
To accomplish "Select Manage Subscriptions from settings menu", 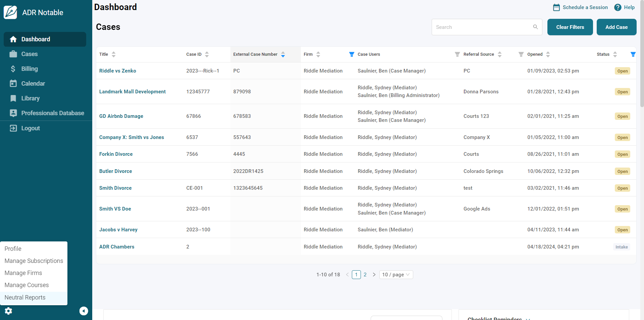I will point(34,261).
